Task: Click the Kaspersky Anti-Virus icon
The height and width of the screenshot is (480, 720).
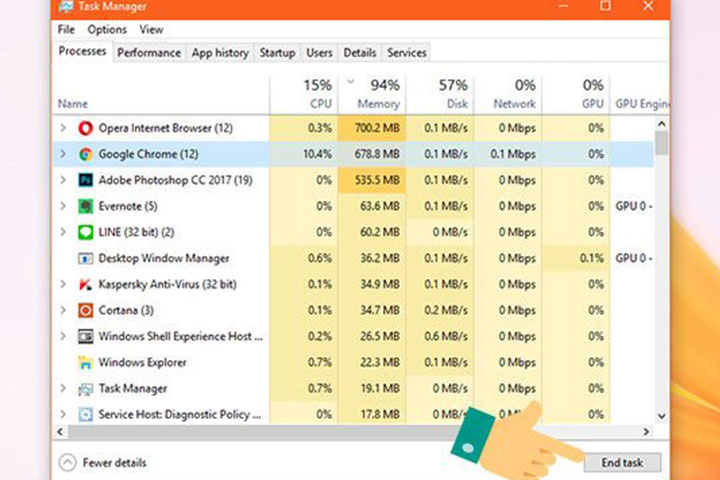Action: pyautogui.click(x=85, y=285)
